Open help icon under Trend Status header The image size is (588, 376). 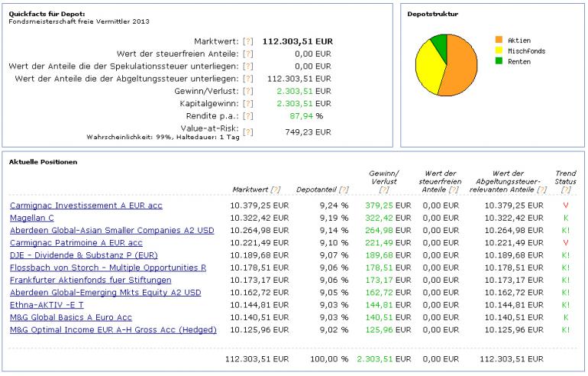click(x=566, y=190)
